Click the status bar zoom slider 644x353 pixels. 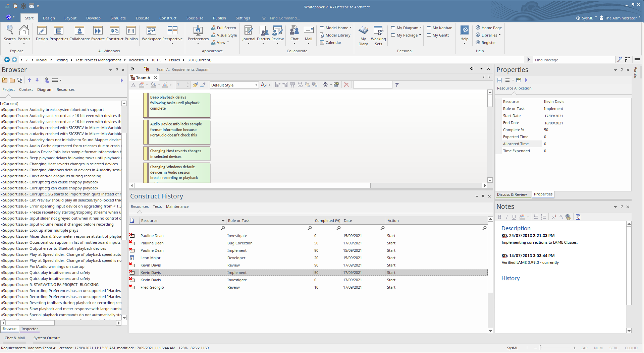pyautogui.click(x=541, y=348)
